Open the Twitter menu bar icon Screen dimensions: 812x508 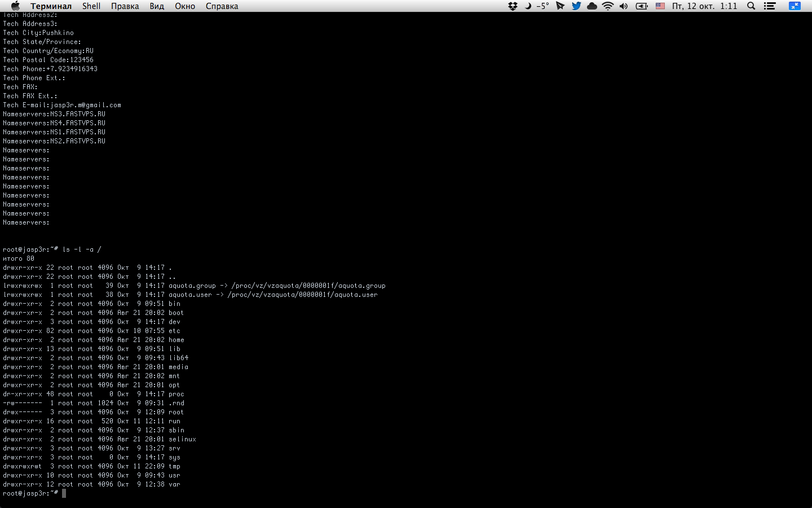pyautogui.click(x=576, y=6)
